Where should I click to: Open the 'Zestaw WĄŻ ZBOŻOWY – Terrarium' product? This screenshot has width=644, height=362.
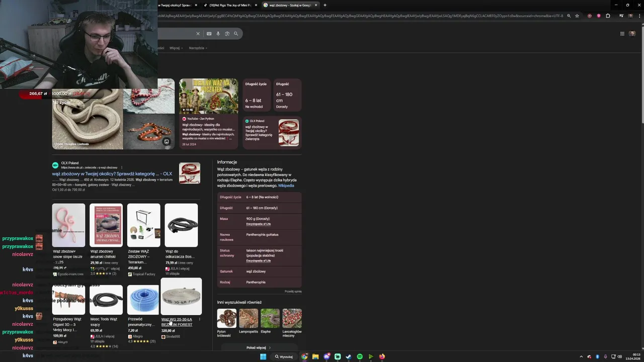143,240
